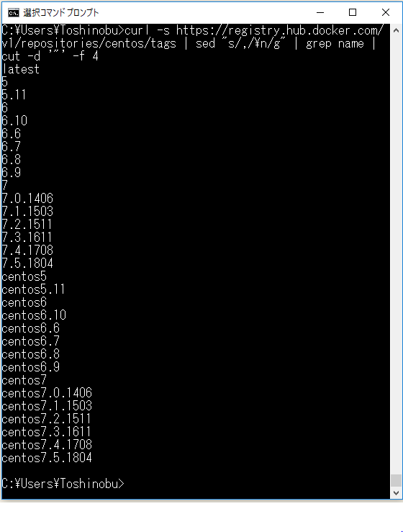Maximize the Command Prompt window

[x=353, y=12]
